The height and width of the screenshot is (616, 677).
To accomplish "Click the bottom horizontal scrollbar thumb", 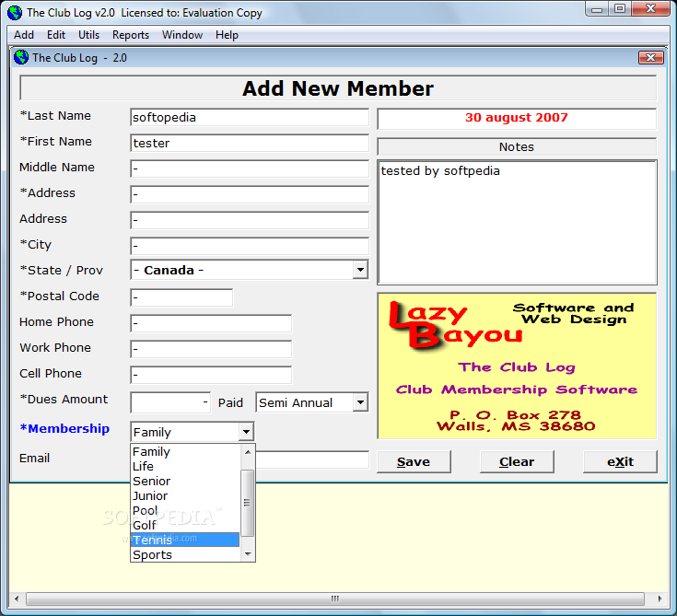I will (x=335, y=599).
